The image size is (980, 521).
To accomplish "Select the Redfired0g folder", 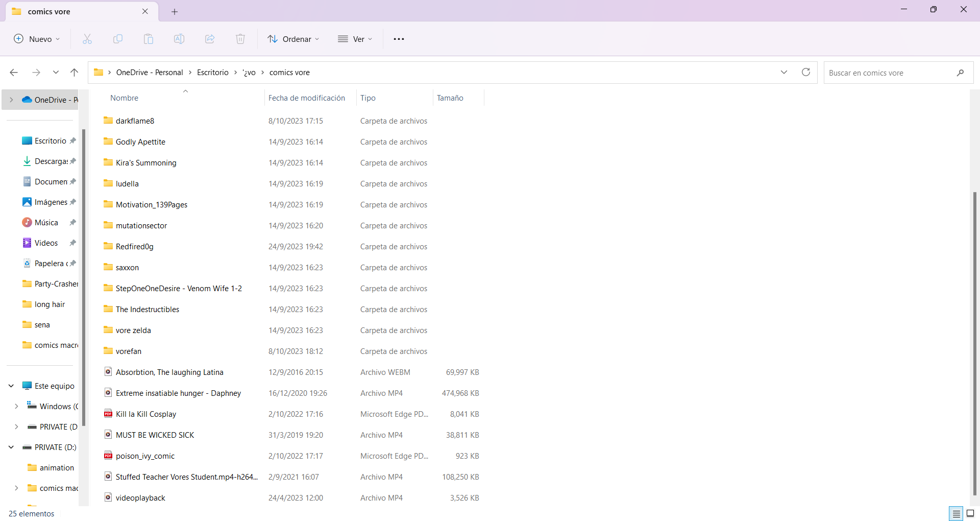I will coord(135,246).
